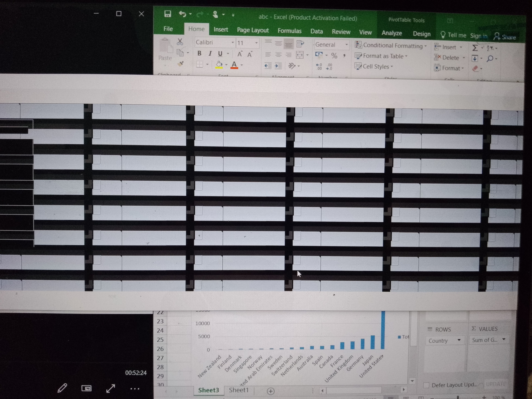Add a new sheet with plus button
The width and height of the screenshot is (532, 399).
(271, 391)
